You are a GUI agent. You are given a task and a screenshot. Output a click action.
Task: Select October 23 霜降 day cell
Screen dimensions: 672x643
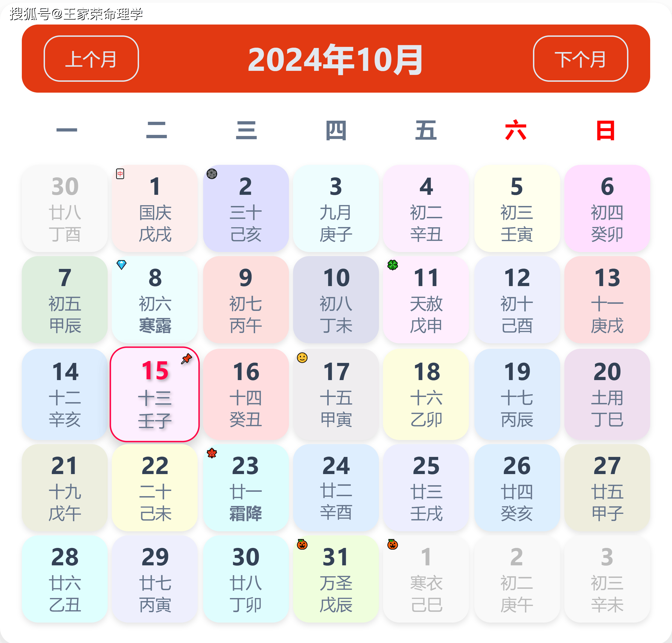pyautogui.click(x=246, y=488)
